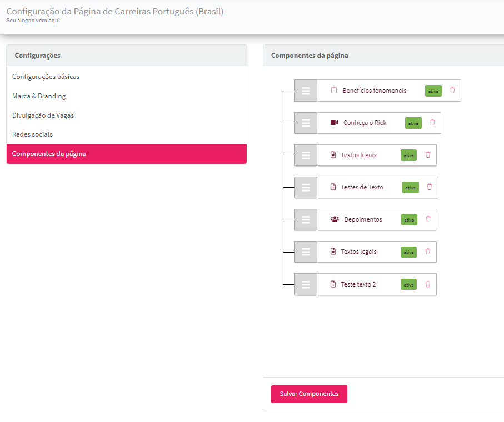Open the Redes sociais section
This screenshot has width=504, height=422.
pyautogui.click(x=32, y=134)
